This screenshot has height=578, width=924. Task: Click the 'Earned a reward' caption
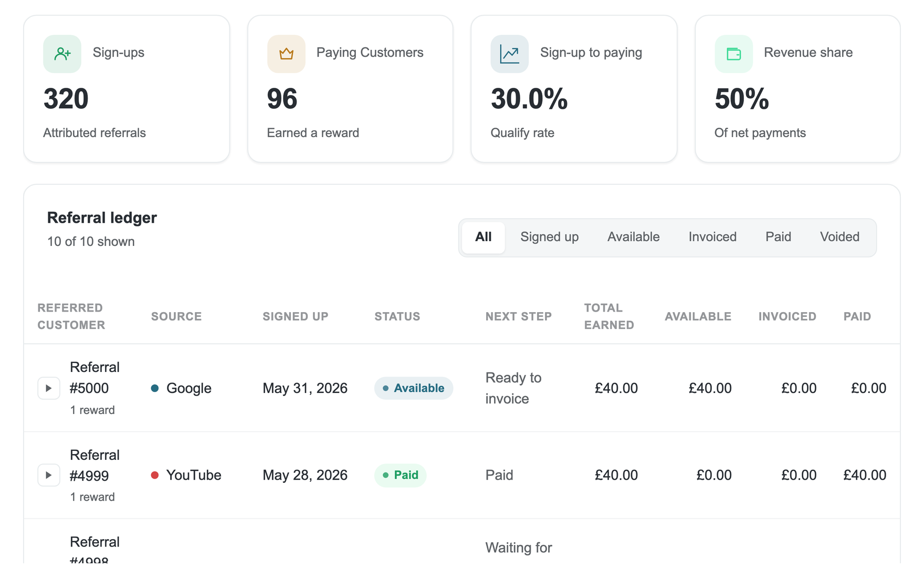coord(313,133)
